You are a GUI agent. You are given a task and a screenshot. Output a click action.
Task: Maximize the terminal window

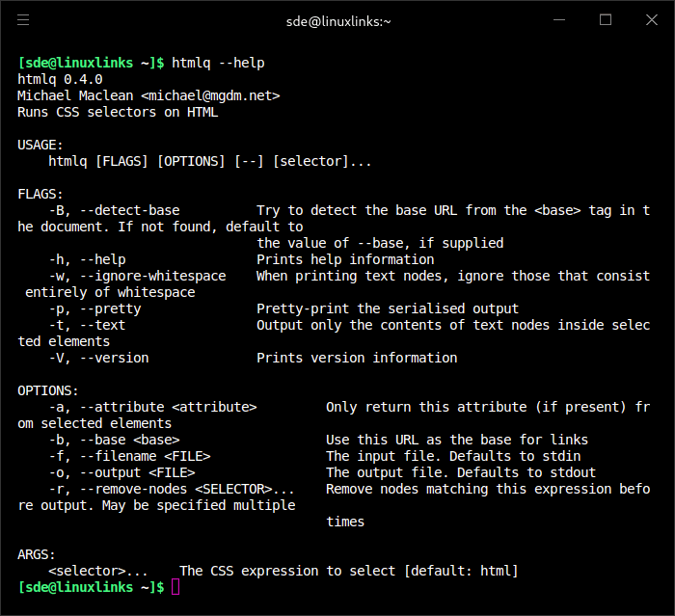click(606, 20)
